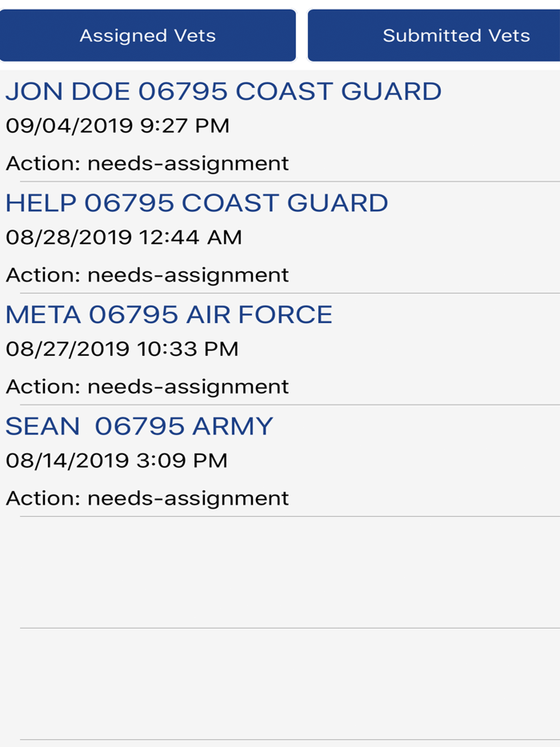
Task: Click the 09/04/2019 9:27 PM timestamp
Action: coord(118,126)
